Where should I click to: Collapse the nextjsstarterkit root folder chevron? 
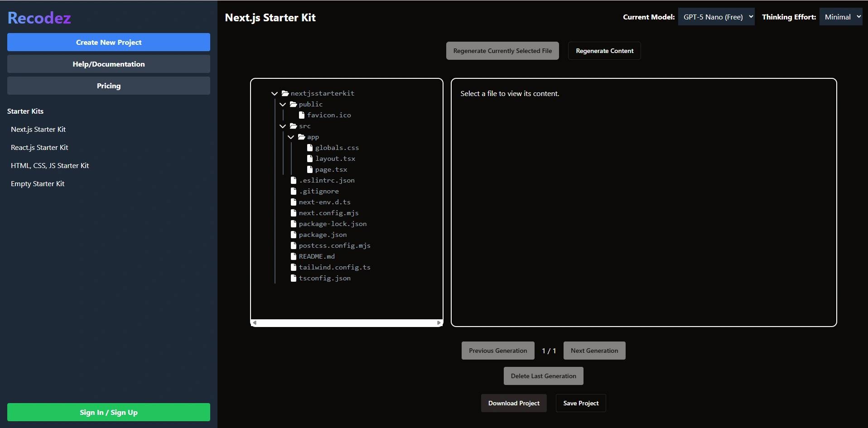(x=275, y=93)
